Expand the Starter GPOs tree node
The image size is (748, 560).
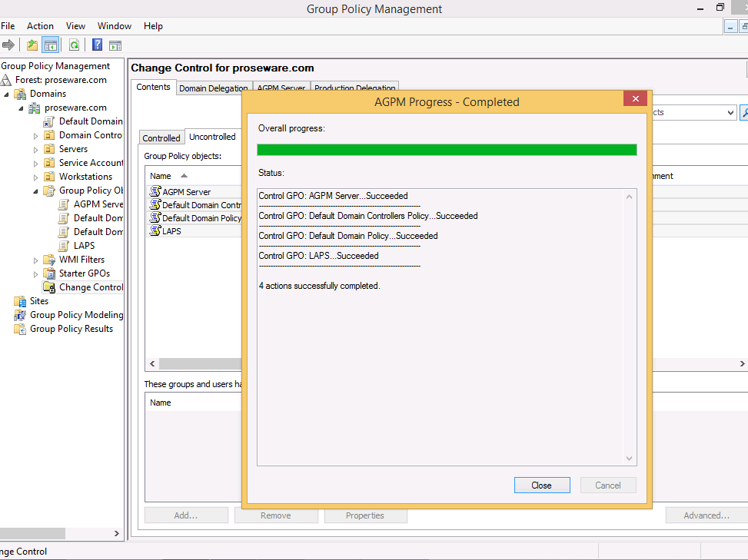pyautogui.click(x=36, y=273)
